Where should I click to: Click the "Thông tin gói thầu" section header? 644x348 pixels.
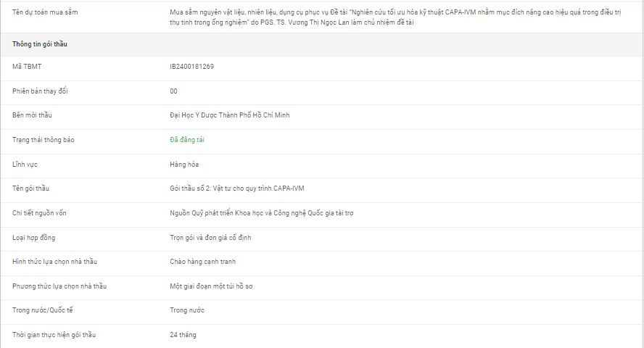tap(40, 44)
